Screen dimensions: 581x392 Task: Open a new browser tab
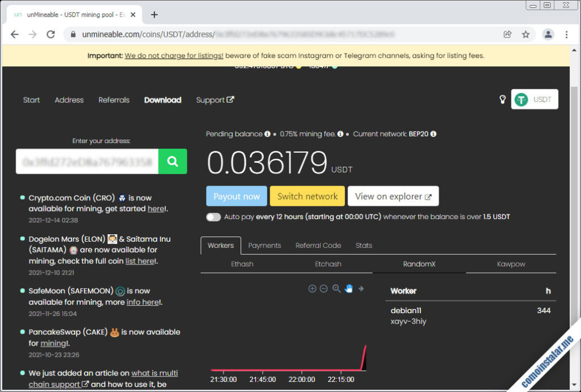(154, 15)
